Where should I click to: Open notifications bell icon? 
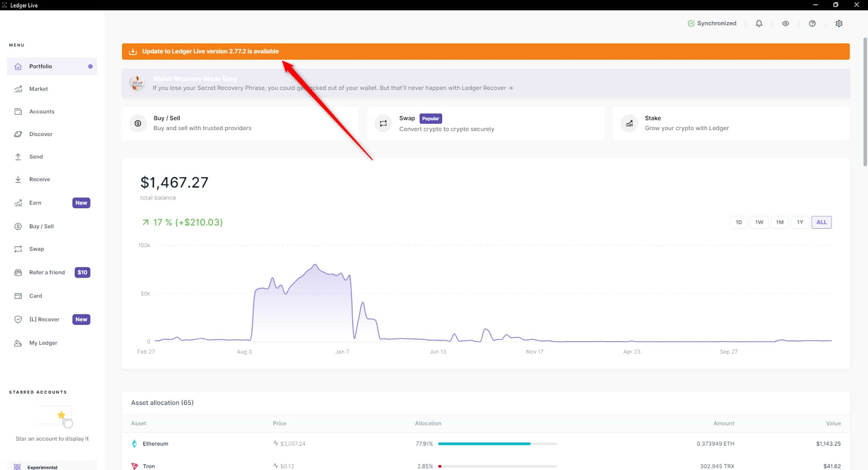(x=759, y=23)
